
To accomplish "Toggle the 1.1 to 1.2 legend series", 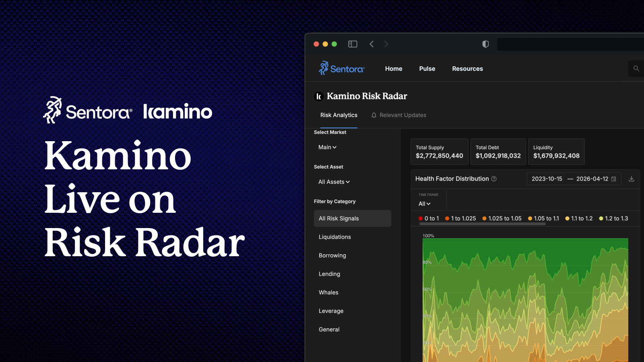I will (x=579, y=218).
